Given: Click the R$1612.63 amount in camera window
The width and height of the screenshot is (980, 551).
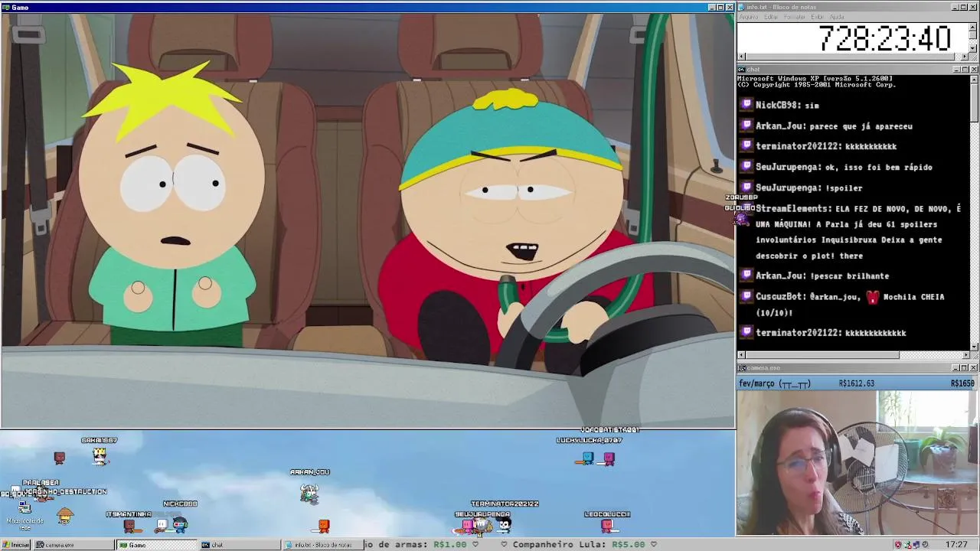Looking at the screenshot, I should click(x=856, y=383).
